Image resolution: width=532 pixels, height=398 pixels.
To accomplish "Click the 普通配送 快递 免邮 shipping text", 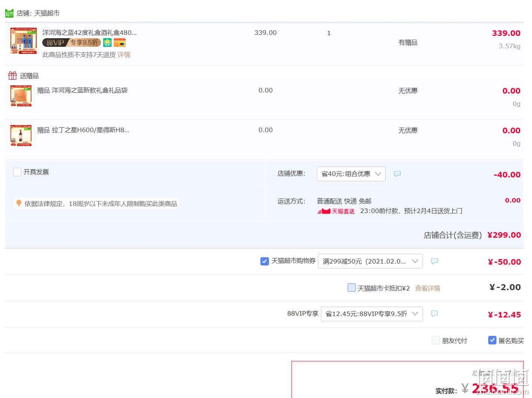I will click(344, 201).
